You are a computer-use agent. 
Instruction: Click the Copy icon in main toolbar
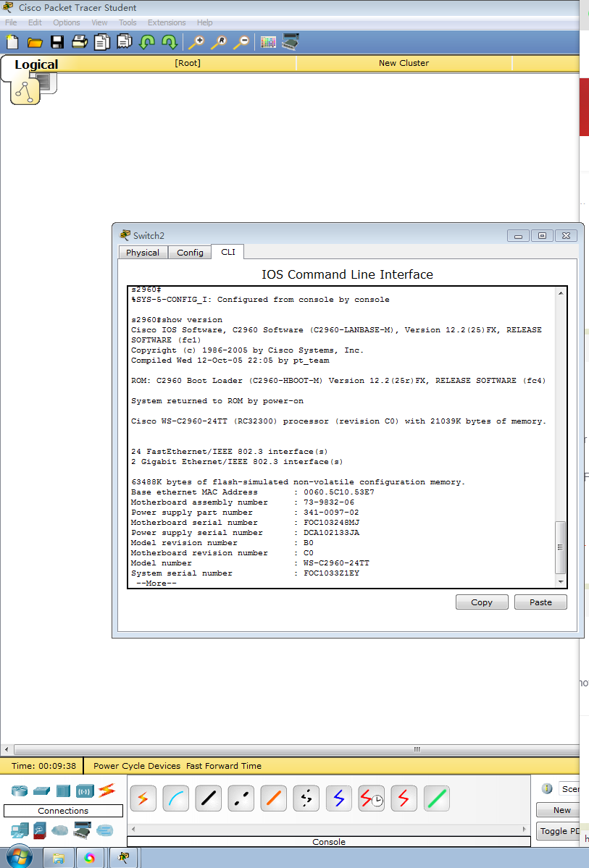[102, 42]
